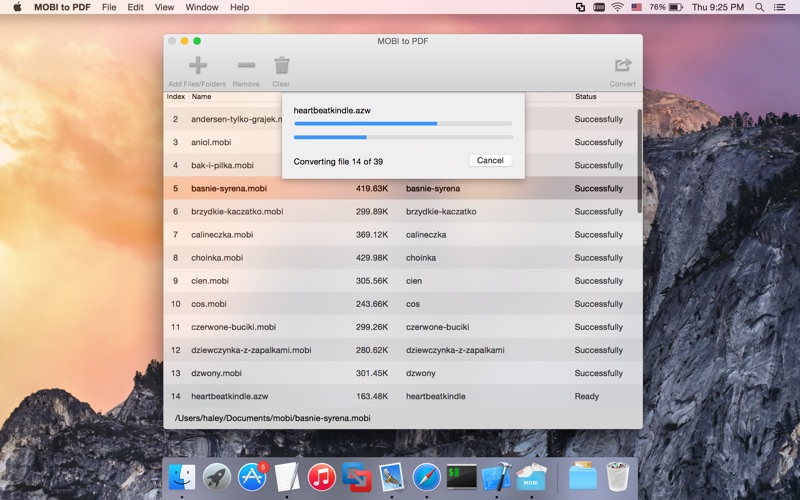The width and height of the screenshot is (800, 500).
Task: Click the Ready status of row 14
Action: [587, 396]
